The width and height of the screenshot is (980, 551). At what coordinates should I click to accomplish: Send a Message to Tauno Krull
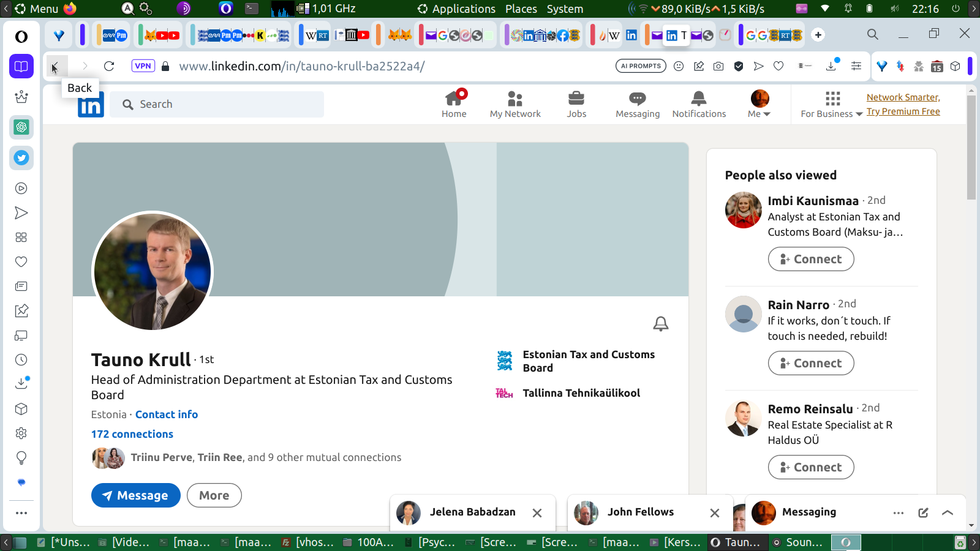pos(136,495)
